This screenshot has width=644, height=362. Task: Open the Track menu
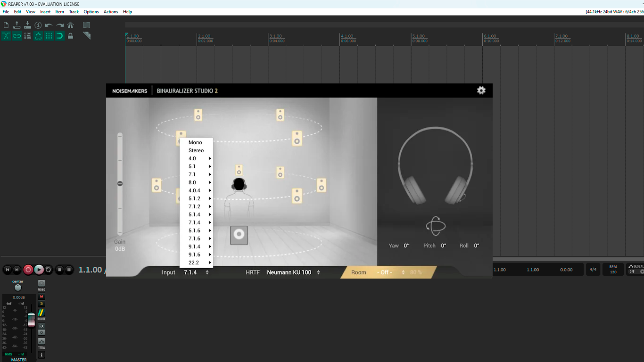(74, 12)
